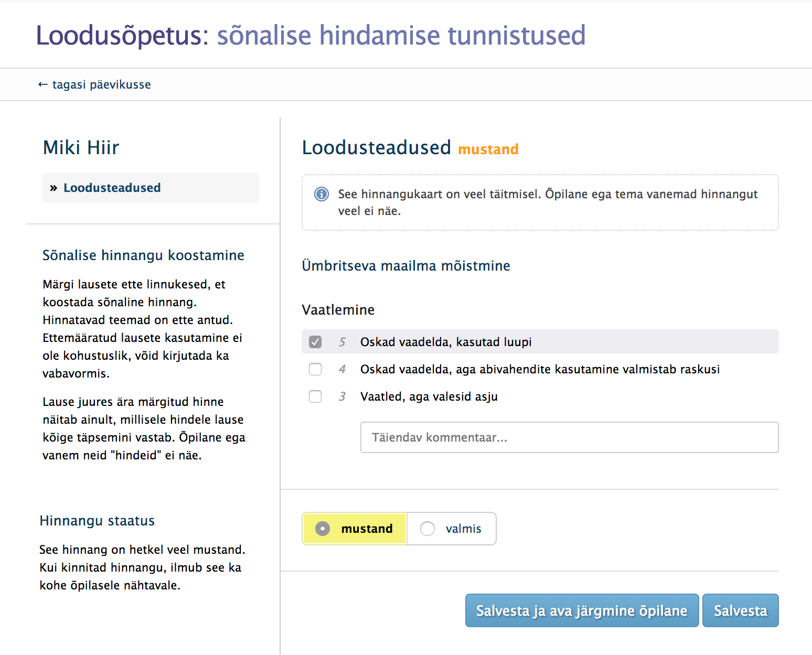
Task: Click the heading 'Ümbritseva maailma mõistmine'
Action: [x=405, y=266]
